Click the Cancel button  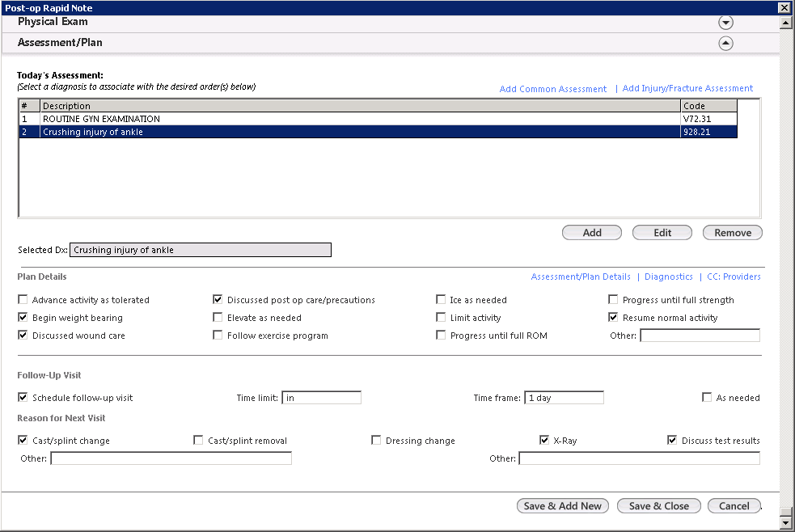734,505
